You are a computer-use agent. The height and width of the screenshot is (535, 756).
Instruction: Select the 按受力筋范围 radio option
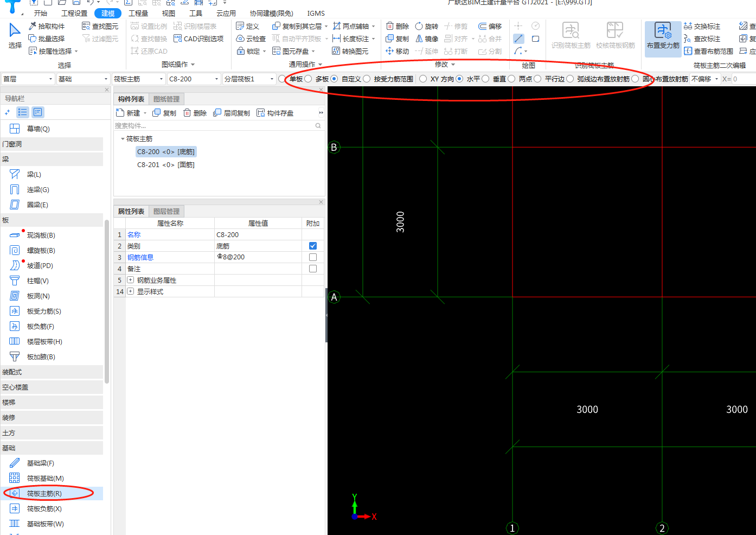pos(367,79)
